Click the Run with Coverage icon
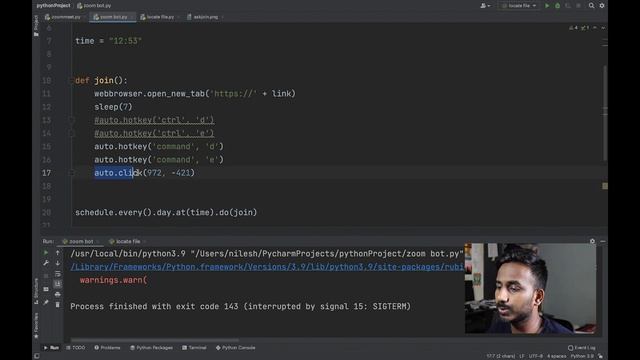The image size is (640, 360). [568, 6]
